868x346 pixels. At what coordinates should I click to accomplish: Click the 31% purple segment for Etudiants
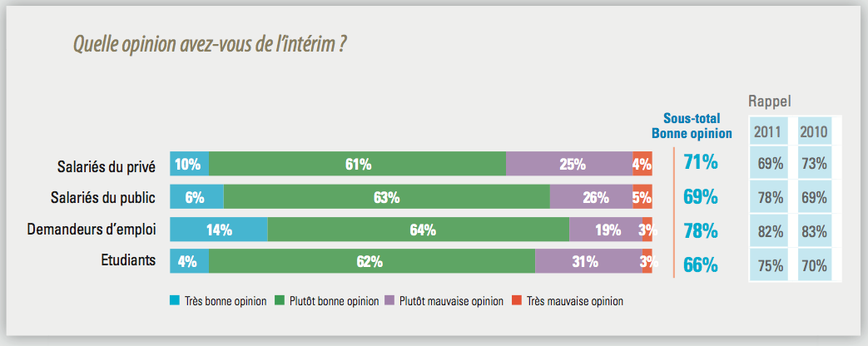[588, 261]
